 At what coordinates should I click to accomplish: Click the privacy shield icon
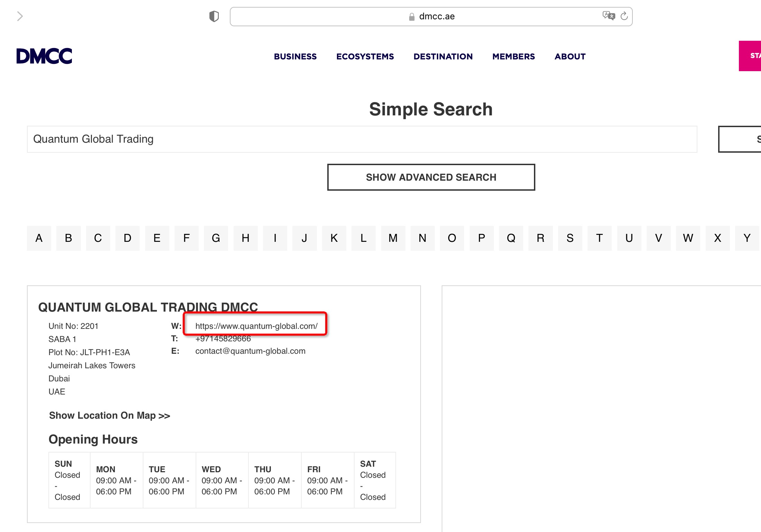214,16
